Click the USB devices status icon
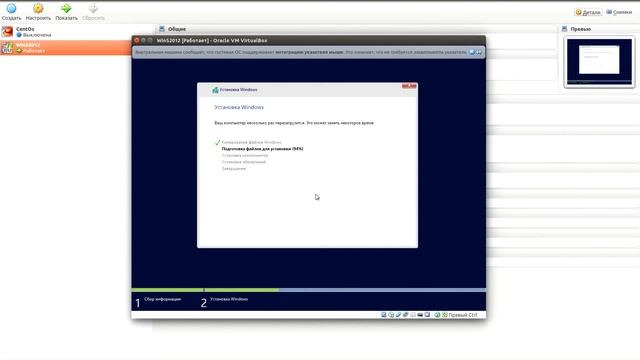Image resolution: width=640 pixels, height=360 pixels. coord(398,315)
